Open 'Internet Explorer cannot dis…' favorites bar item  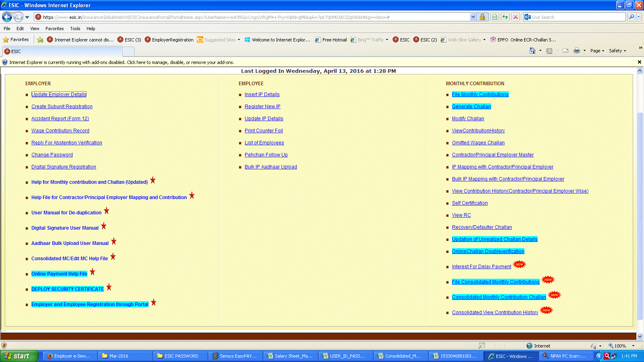(x=80, y=39)
